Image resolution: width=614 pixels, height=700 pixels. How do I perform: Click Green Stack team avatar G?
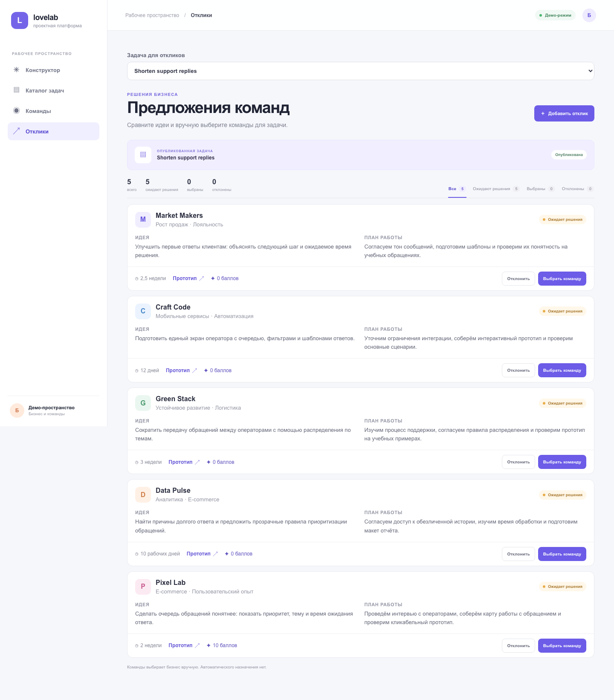[143, 403]
